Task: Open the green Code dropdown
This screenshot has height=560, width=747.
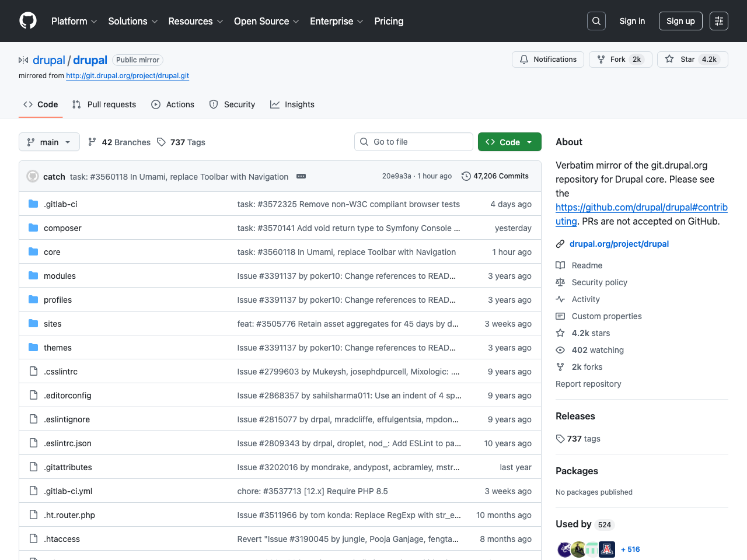Action: pos(509,142)
